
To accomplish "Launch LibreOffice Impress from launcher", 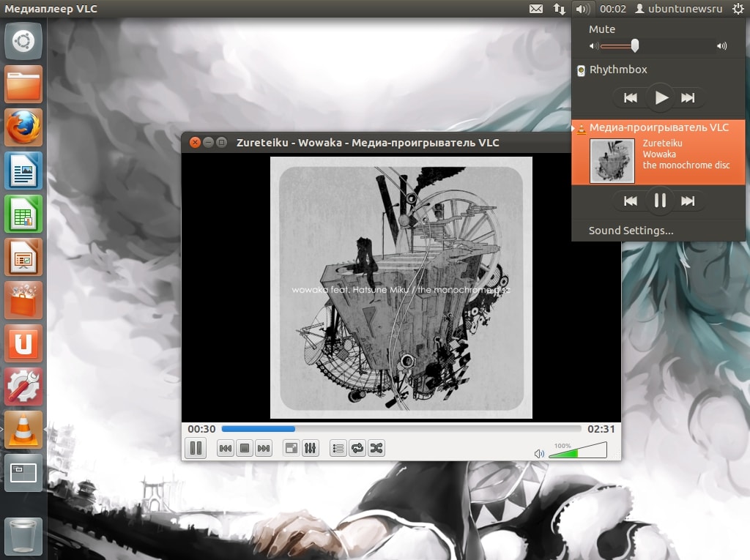I will tap(23, 257).
